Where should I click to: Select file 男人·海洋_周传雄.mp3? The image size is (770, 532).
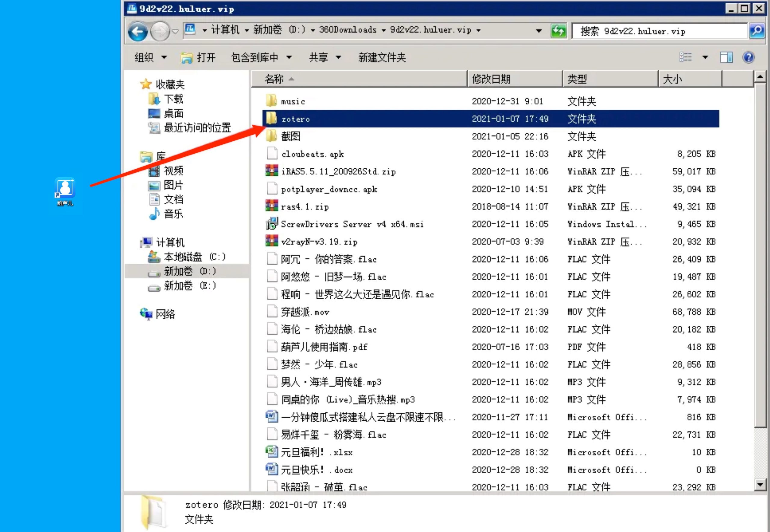coord(331,382)
